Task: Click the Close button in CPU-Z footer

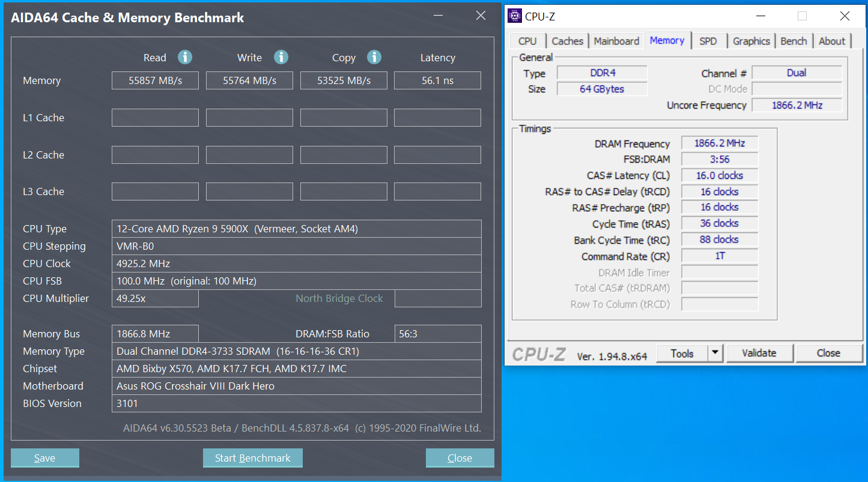Action: [x=828, y=353]
